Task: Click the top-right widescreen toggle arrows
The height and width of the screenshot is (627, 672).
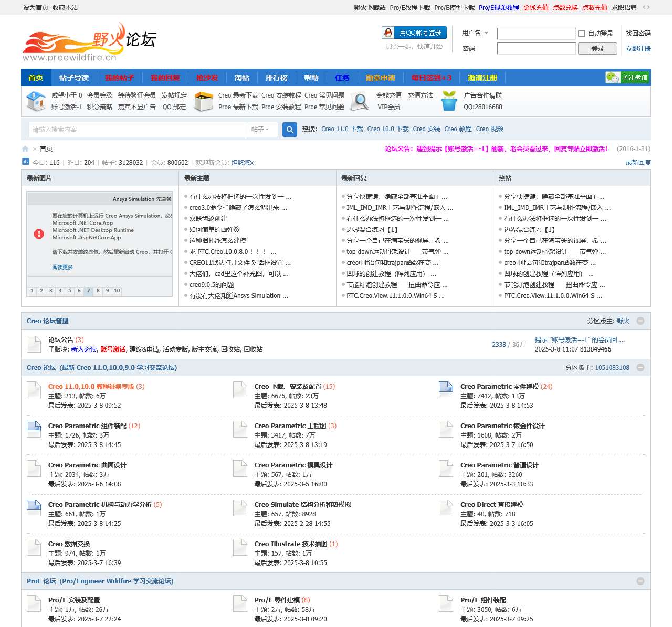Action: (x=646, y=7)
